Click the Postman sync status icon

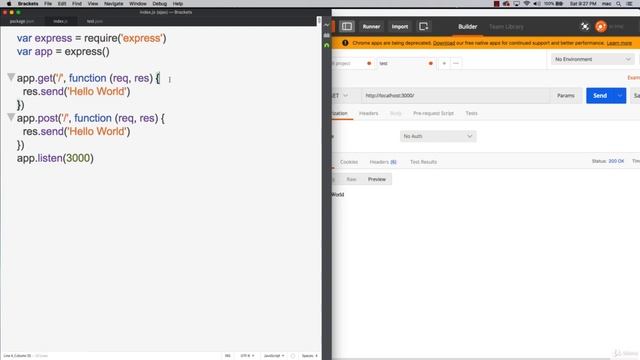[x=584, y=27]
